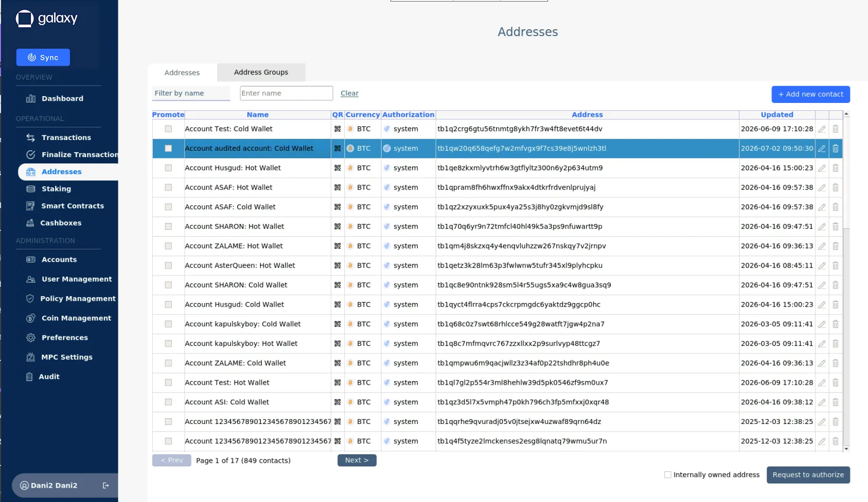Delete Account SHARON: Cold Wallet address
868x502 pixels.
pyautogui.click(x=836, y=285)
